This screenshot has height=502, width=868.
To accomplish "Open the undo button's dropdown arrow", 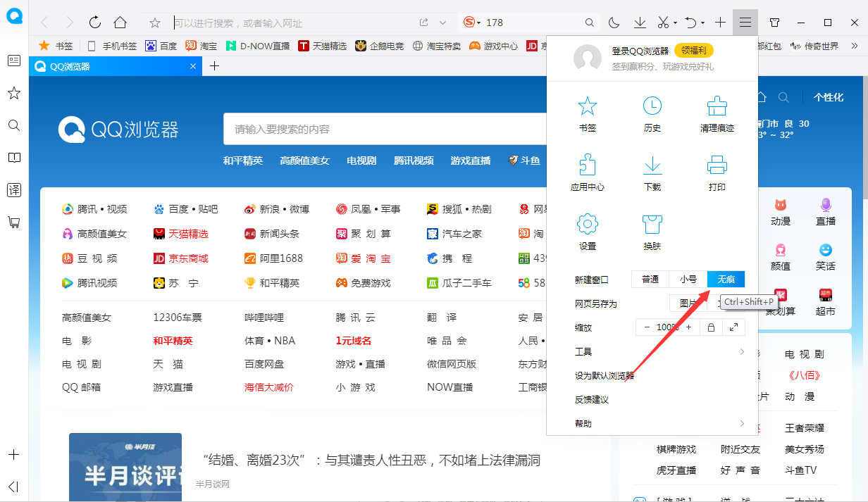I will click(702, 23).
